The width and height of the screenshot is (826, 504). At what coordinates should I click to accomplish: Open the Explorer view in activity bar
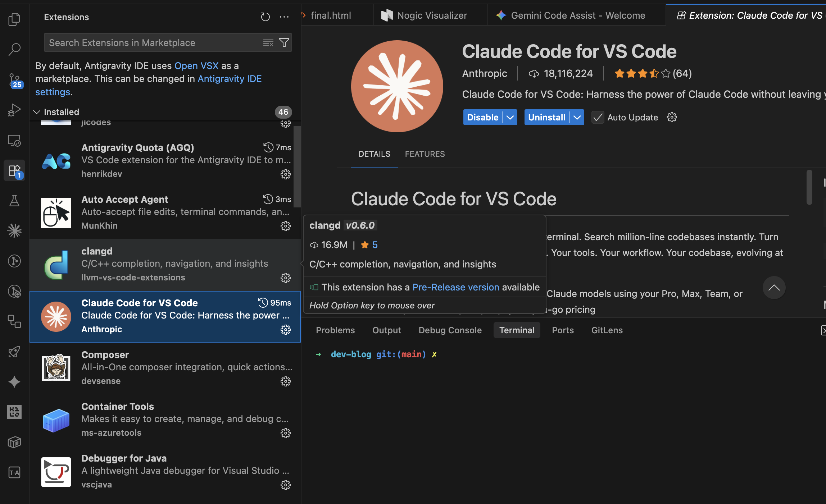[x=14, y=19]
